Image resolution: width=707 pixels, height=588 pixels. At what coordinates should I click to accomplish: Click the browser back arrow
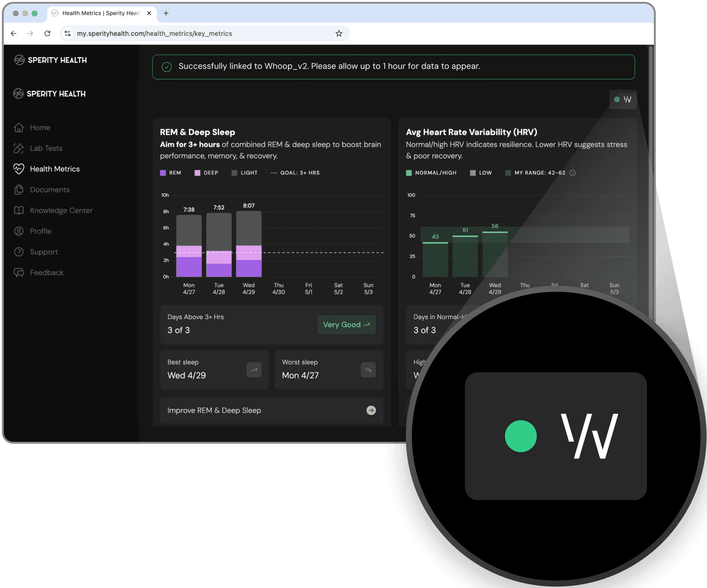14,33
